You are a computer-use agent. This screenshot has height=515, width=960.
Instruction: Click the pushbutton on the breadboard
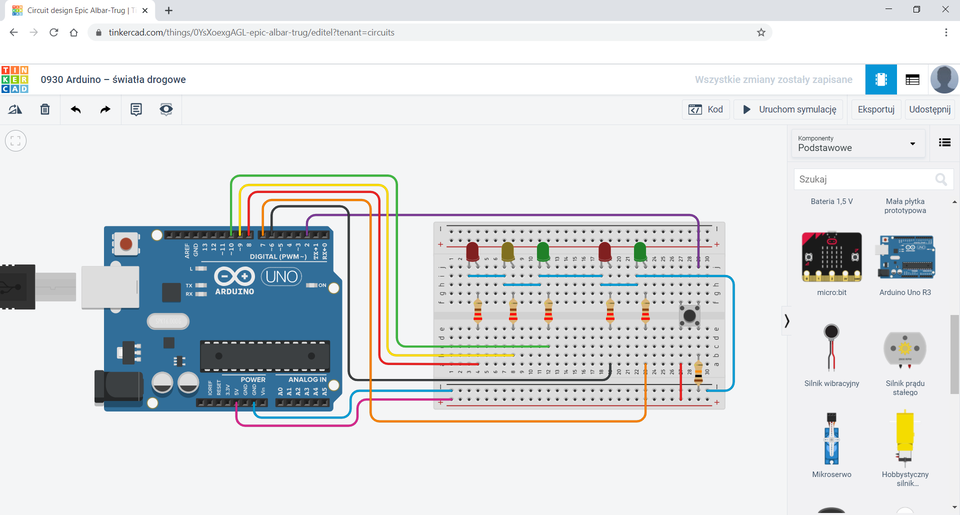click(x=690, y=316)
